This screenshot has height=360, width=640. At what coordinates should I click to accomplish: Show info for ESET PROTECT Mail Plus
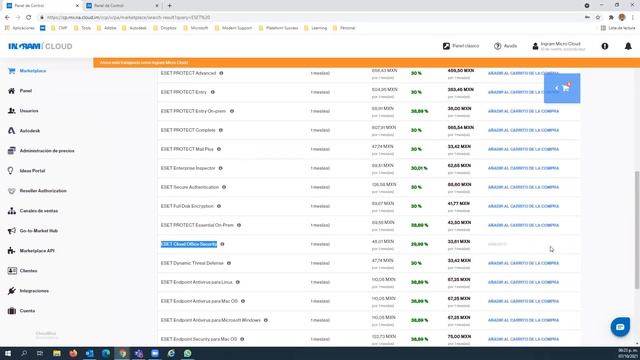pos(219,149)
